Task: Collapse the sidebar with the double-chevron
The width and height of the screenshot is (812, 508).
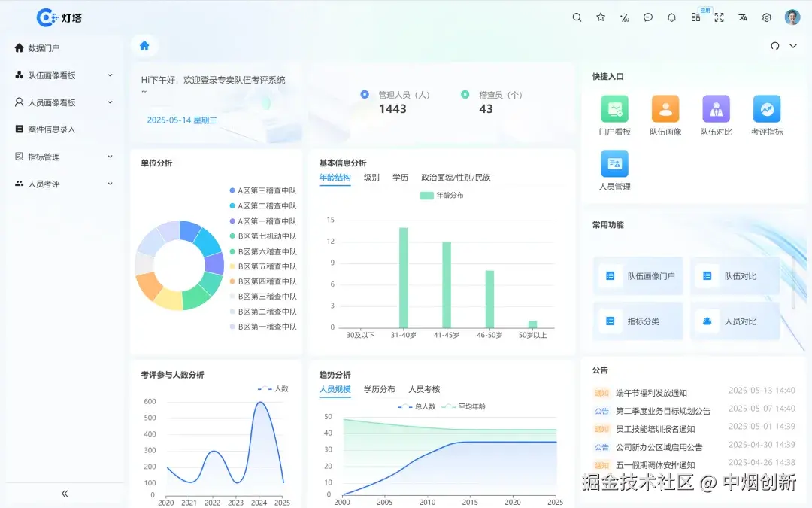Action: (64, 493)
